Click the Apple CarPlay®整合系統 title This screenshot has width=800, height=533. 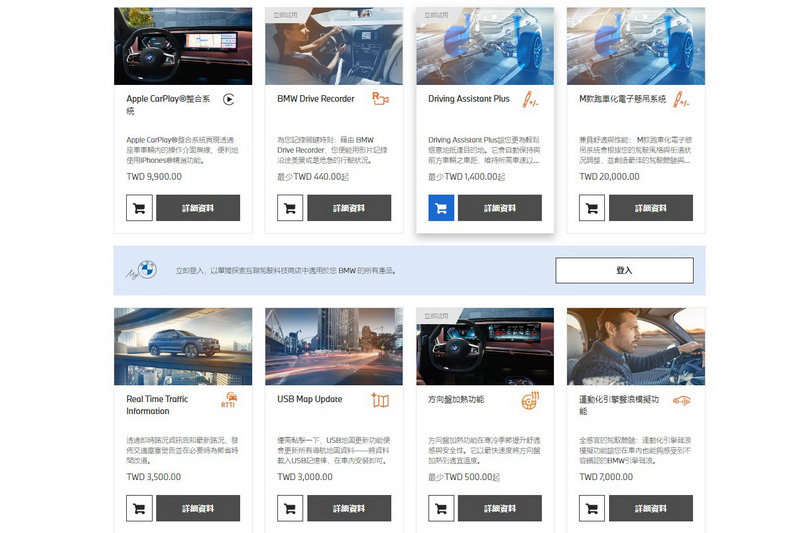168,105
